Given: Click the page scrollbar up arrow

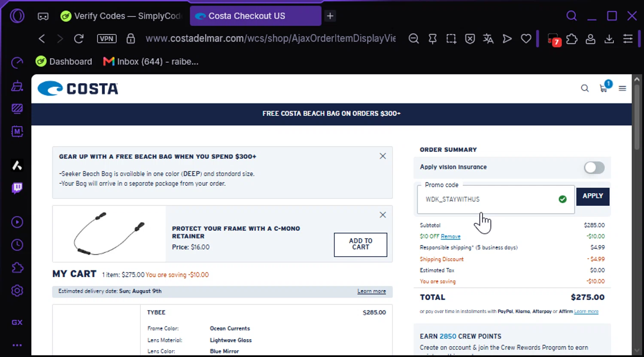Looking at the screenshot, I should (637, 80).
